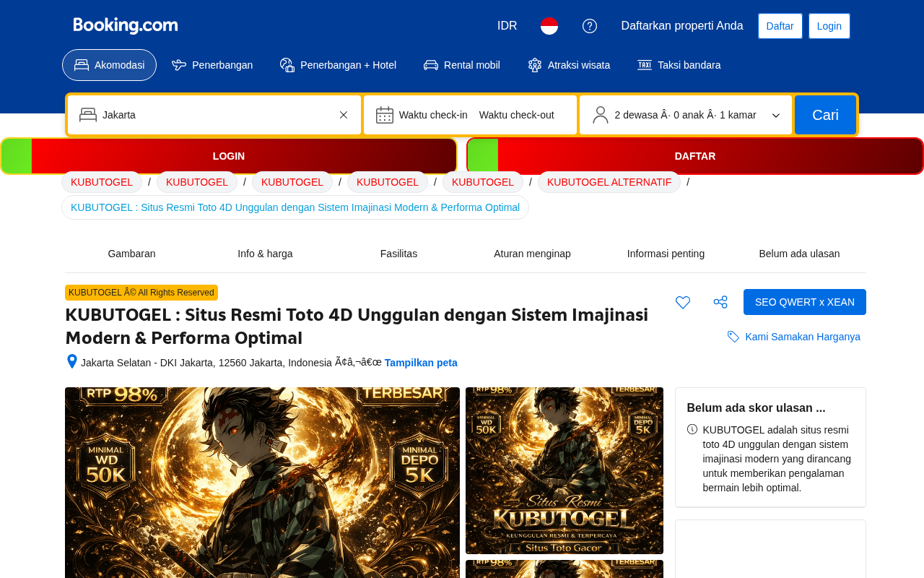Switch to the Penerbangan tab
Viewport: 924px width, 578px height.
212,65
